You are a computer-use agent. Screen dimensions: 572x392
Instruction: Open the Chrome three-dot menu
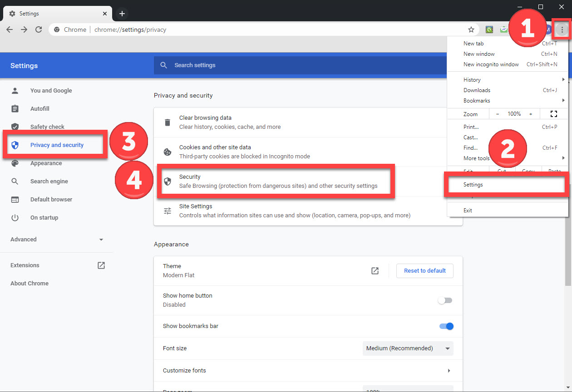pyautogui.click(x=562, y=29)
